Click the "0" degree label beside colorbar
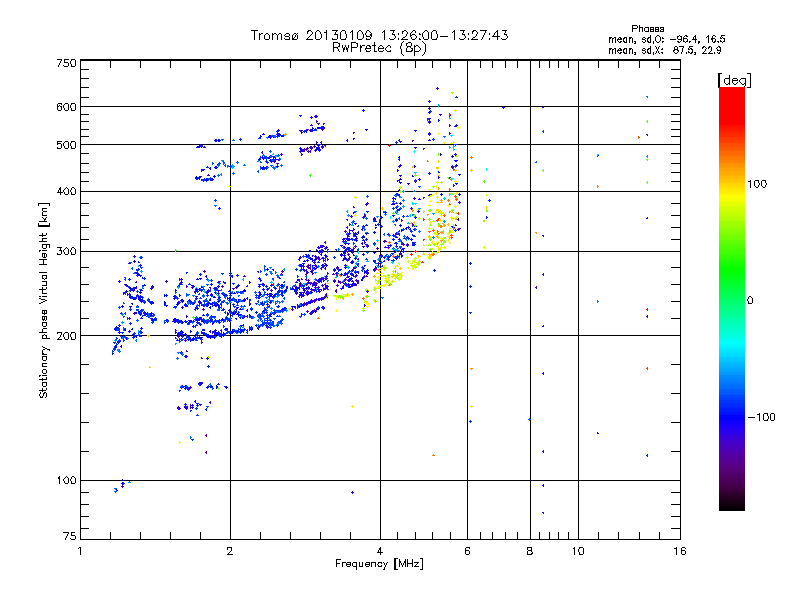The width and height of the screenshot is (800, 600). point(750,301)
